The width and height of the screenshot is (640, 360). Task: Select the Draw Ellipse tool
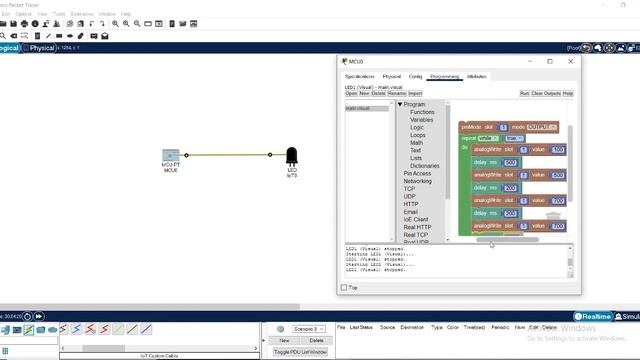point(70,36)
